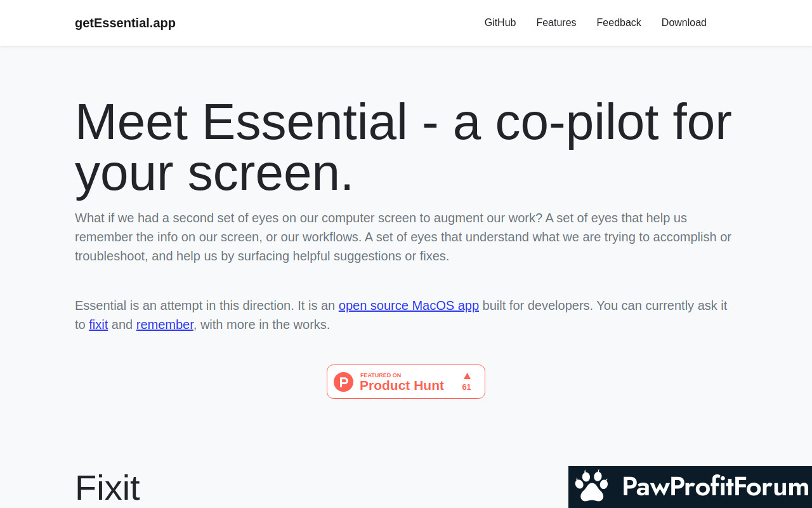
Task: Click the fixit hyperlink
Action: (98, 324)
